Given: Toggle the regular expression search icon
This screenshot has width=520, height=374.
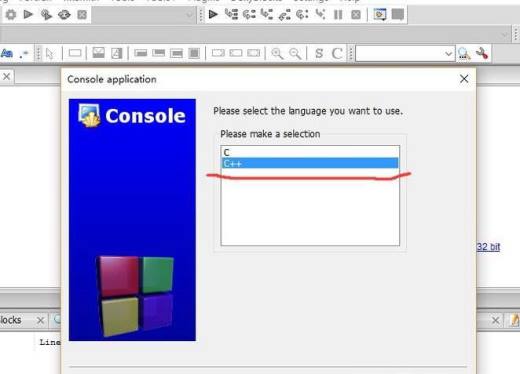Looking at the screenshot, I should tap(24, 54).
